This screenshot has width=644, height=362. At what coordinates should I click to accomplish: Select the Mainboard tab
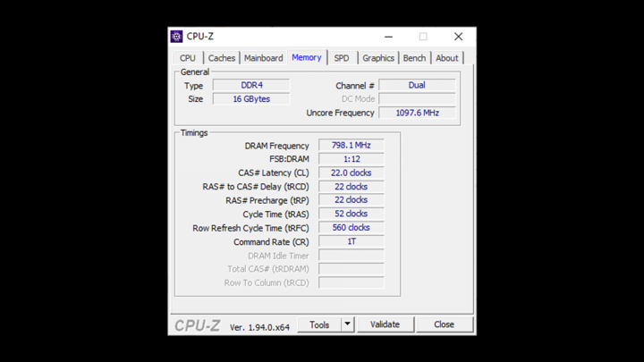(263, 58)
